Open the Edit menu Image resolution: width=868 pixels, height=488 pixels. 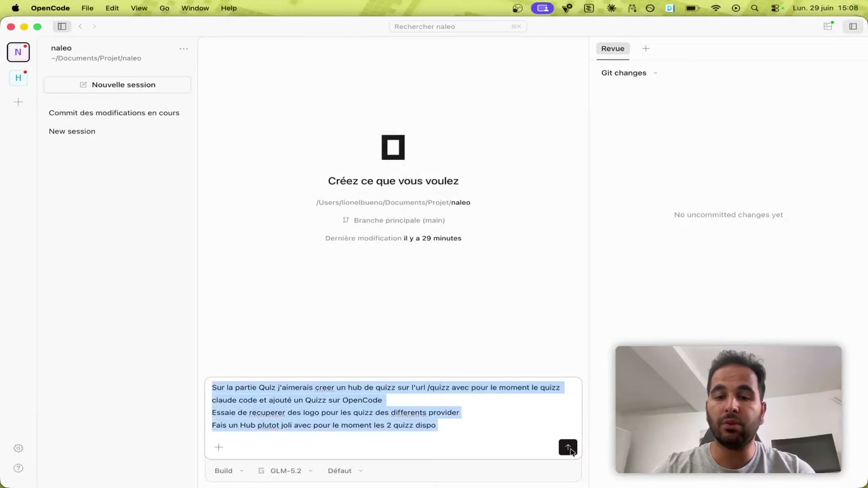[112, 8]
